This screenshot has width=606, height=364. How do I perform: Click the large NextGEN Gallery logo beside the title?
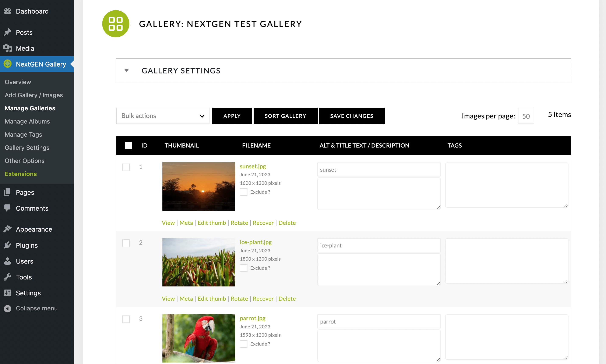116,24
